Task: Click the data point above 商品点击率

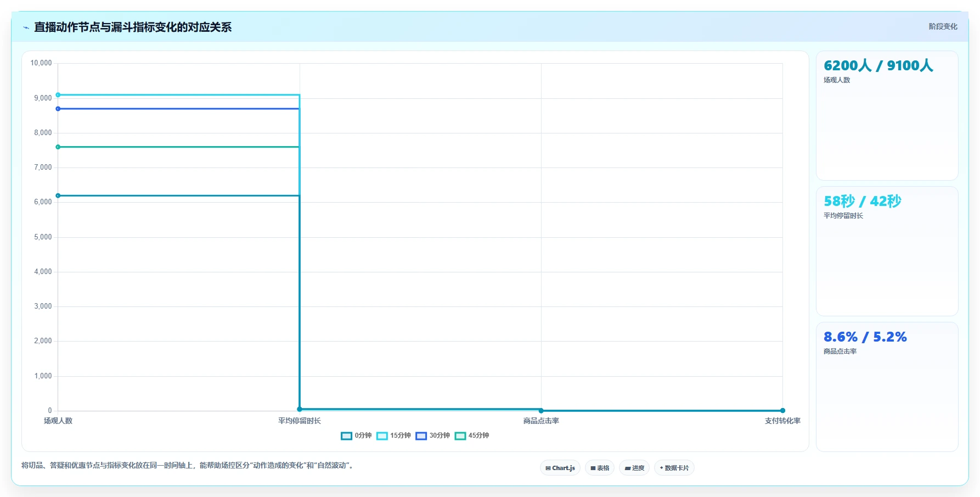Action: 541,410
